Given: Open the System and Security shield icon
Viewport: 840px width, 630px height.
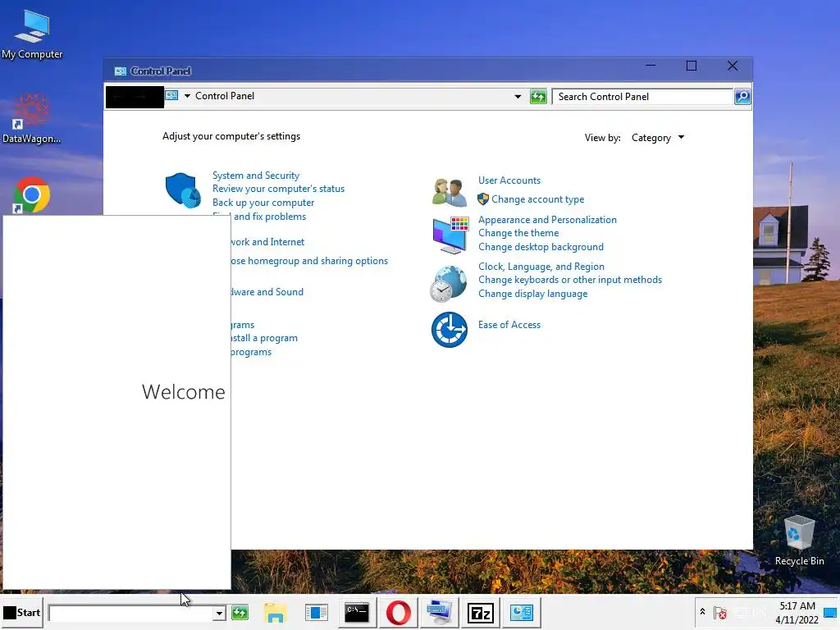Looking at the screenshot, I should click(x=183, y=190).
